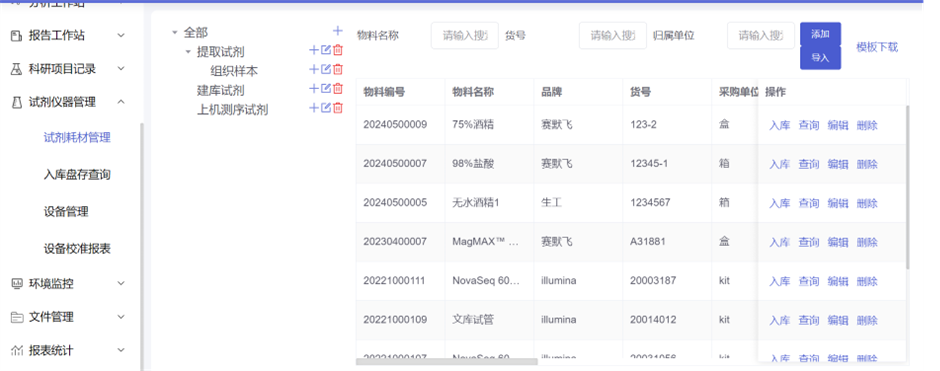Add subcategory under 提取试剂
Viewport: 940px width, 371px height.
(x=314, y=50)
